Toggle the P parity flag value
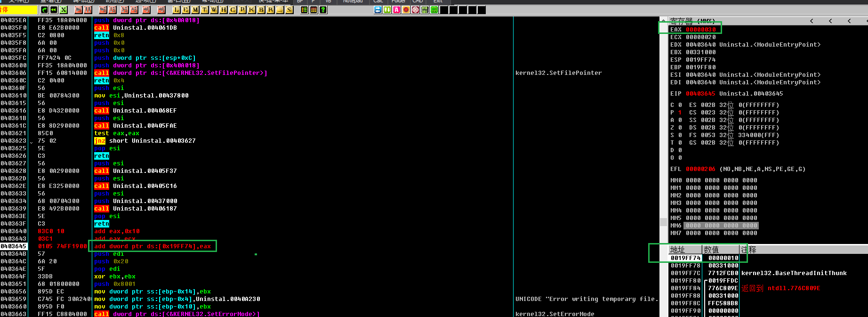 pyautogui.click(x=680, y=113)
